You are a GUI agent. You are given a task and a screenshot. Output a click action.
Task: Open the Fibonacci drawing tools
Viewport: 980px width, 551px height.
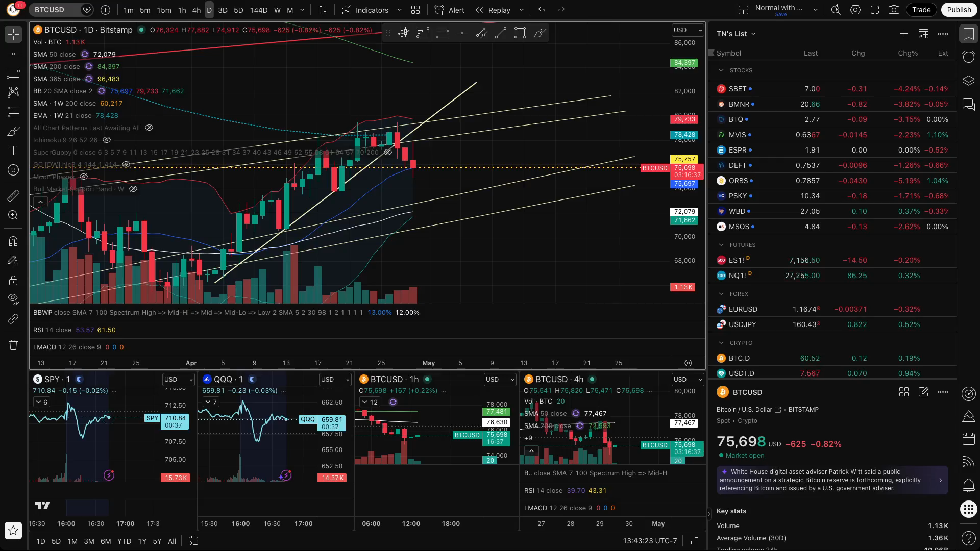(13, 73)
